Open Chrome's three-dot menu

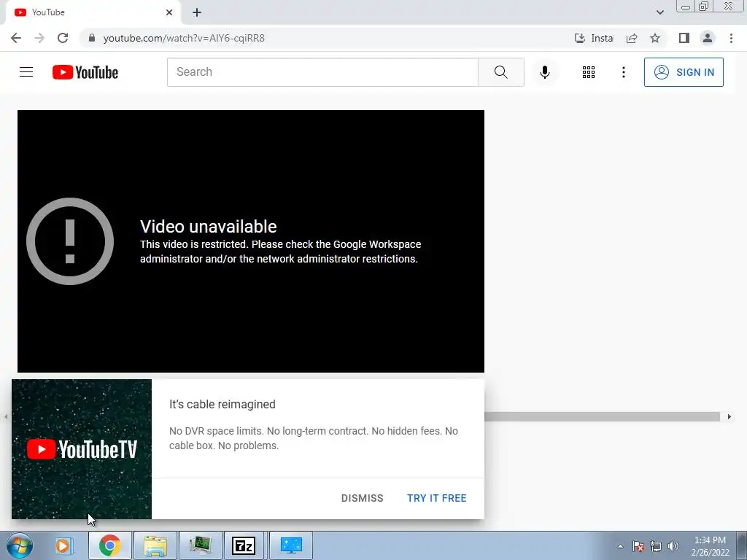pyautogui.click(x=731, y=38)
